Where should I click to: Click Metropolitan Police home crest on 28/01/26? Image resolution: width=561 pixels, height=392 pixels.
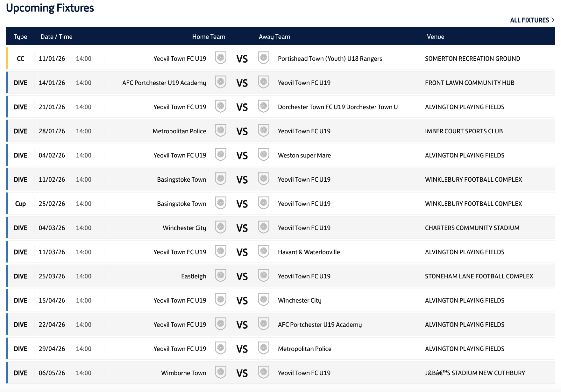click(220, 130)
